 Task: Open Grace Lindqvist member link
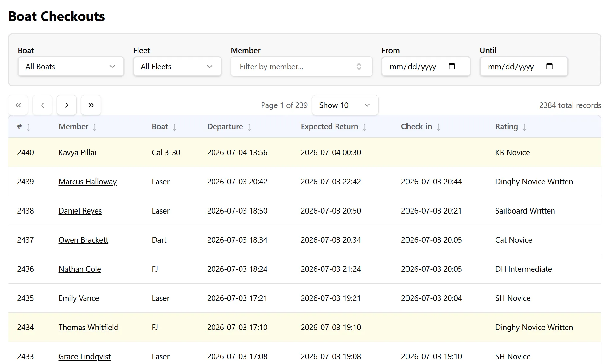pos(85,357)
